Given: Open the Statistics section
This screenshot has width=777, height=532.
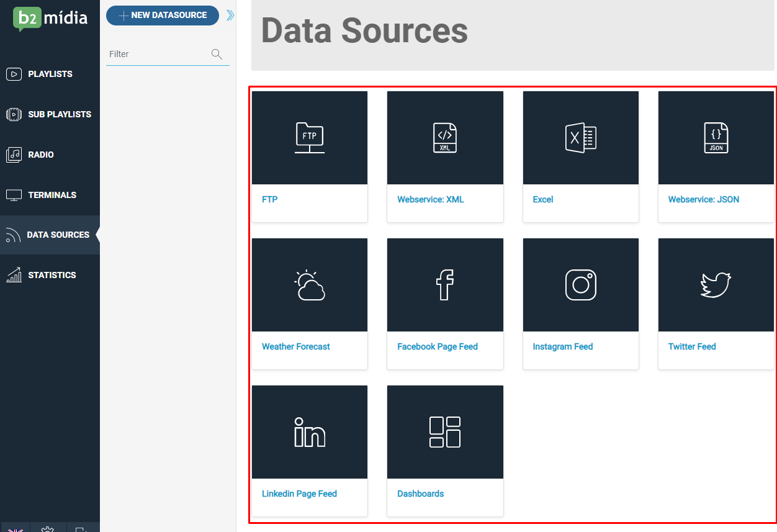Looking at the screenshot, I should pyautogui.click(x=50, y=275).
